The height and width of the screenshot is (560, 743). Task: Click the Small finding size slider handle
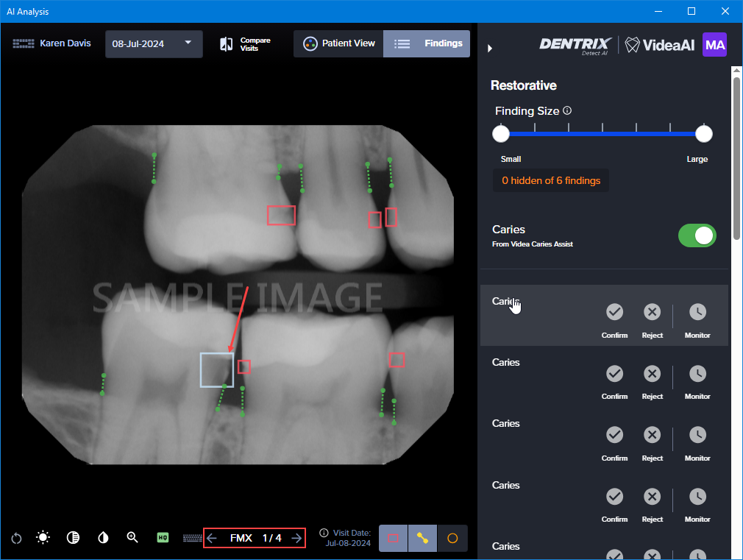pos(501,133)
